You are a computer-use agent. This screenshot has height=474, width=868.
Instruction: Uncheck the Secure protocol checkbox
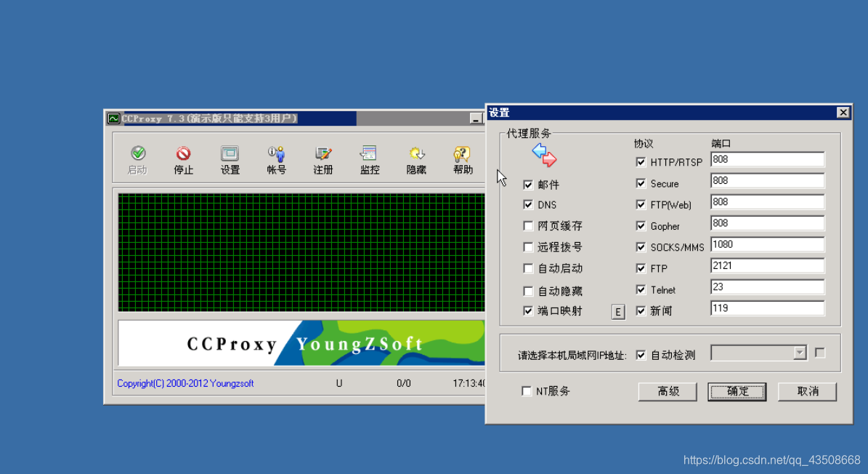[x=641, y=183]
